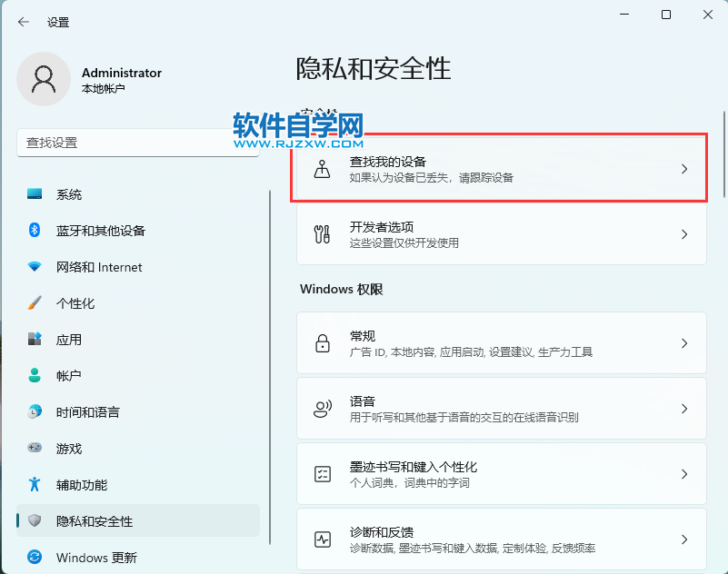728x574 pixels.
Task: Click the Administrator profile avatar
Action: click(44, 79)
